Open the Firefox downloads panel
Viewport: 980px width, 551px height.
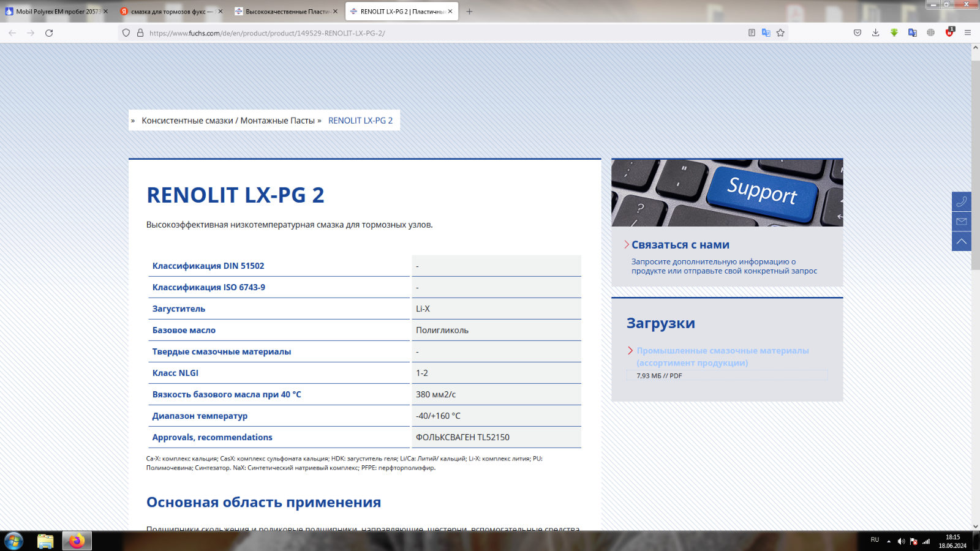pos(876,33)
